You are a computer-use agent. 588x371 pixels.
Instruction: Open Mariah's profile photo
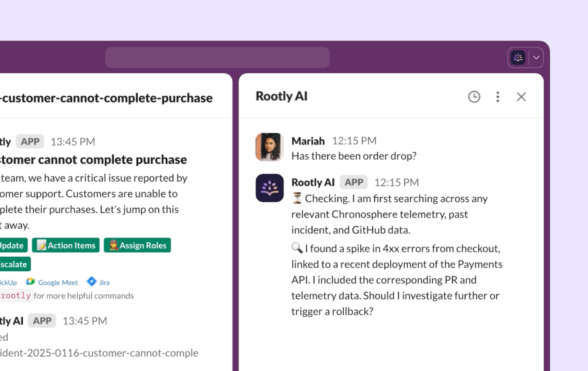[270, 147]
